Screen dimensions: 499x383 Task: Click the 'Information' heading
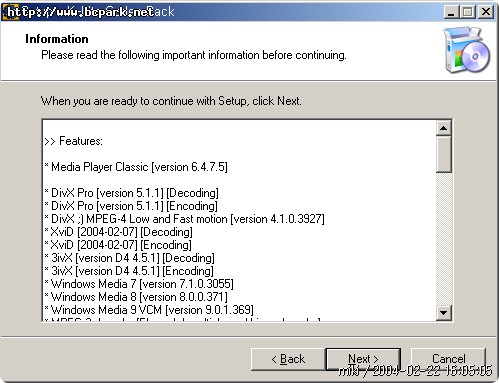point(57,39)
